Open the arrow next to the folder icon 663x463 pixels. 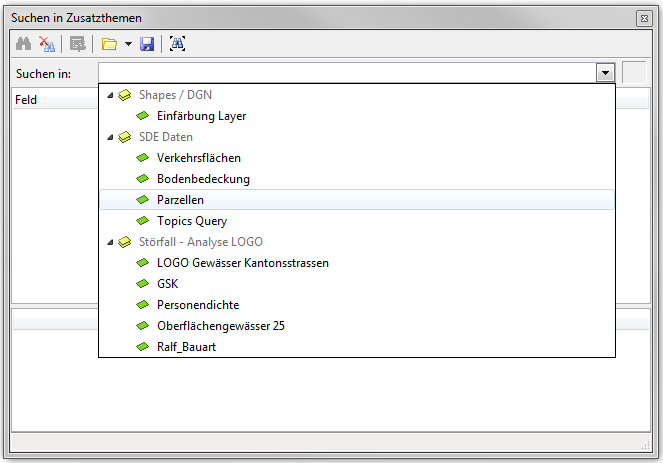tap(128, 44)
